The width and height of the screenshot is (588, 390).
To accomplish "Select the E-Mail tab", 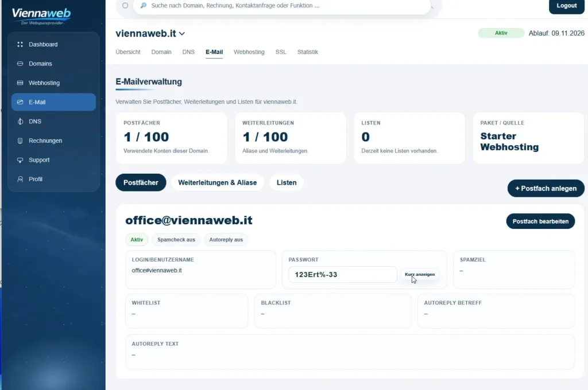I will [x=214, y=52].
